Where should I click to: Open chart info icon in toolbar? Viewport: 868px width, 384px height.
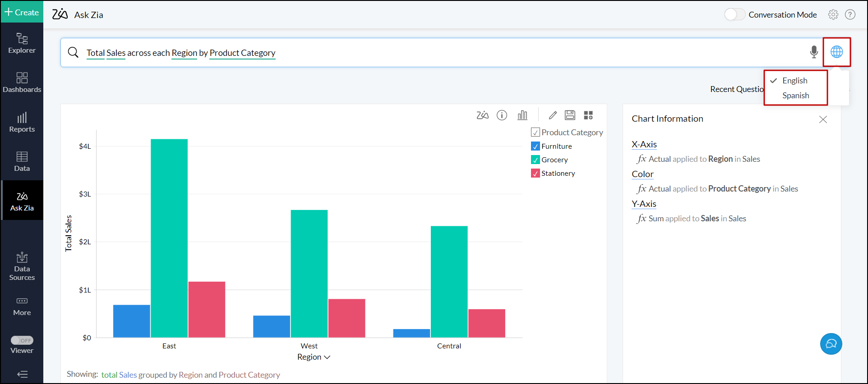(502, 115)
